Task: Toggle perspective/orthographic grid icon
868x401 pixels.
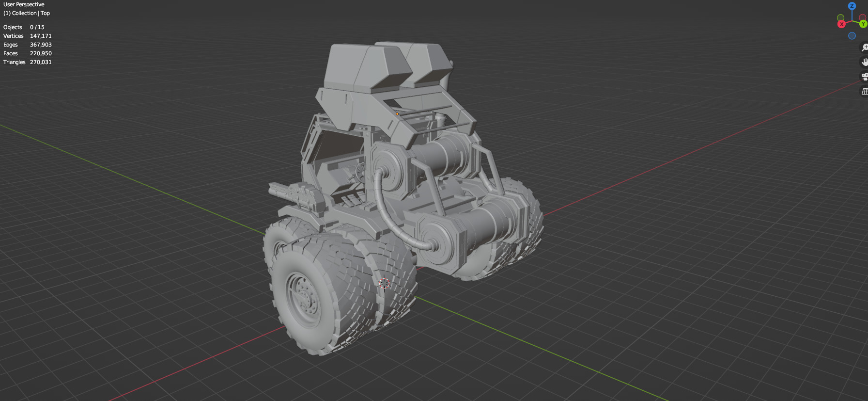Action: 864,91
